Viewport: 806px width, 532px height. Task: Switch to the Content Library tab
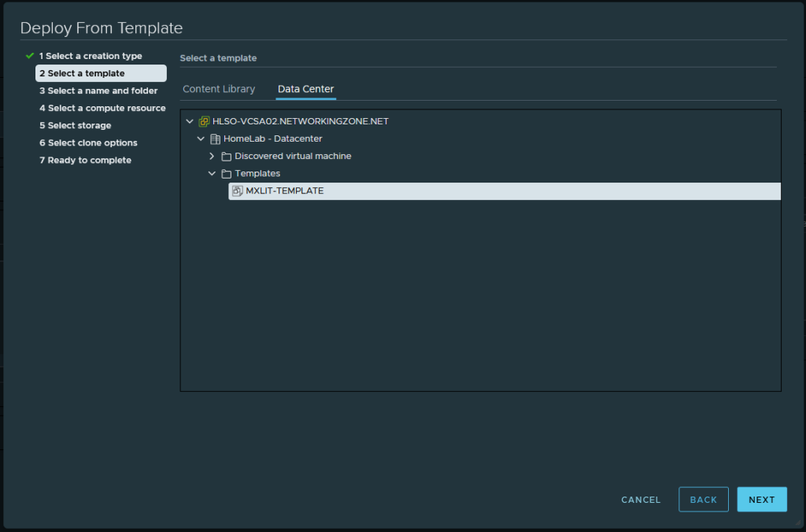click(x=219, y=89)
